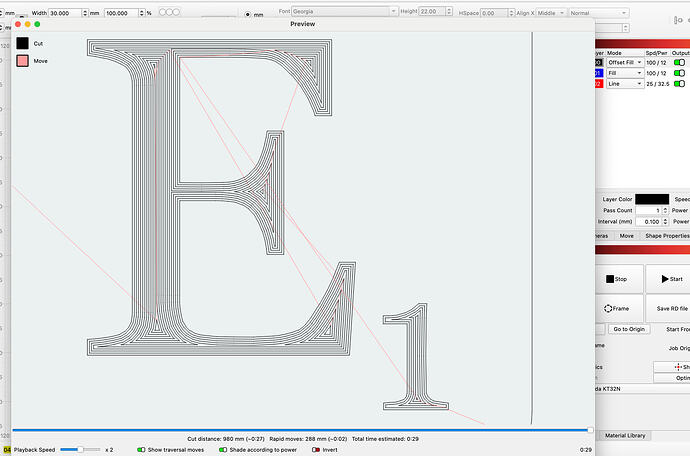690x456 pixels.
Task: Toggle output for the Line layer
Action: (680, 84)
